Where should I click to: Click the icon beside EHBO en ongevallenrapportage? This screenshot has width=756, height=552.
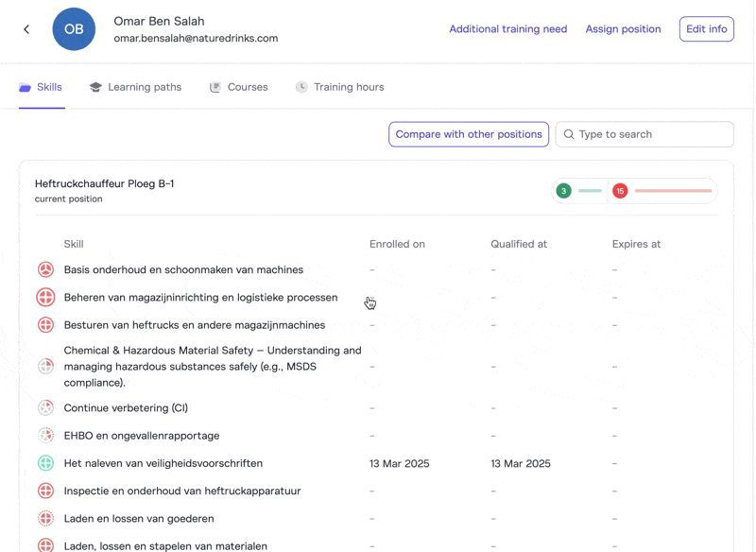coord(45,436)
